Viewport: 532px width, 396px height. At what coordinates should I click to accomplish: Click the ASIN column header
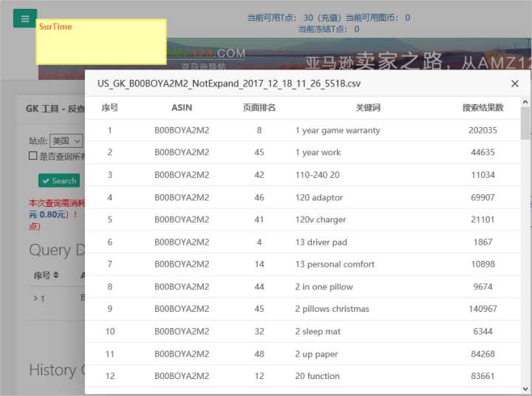point(182,107)
